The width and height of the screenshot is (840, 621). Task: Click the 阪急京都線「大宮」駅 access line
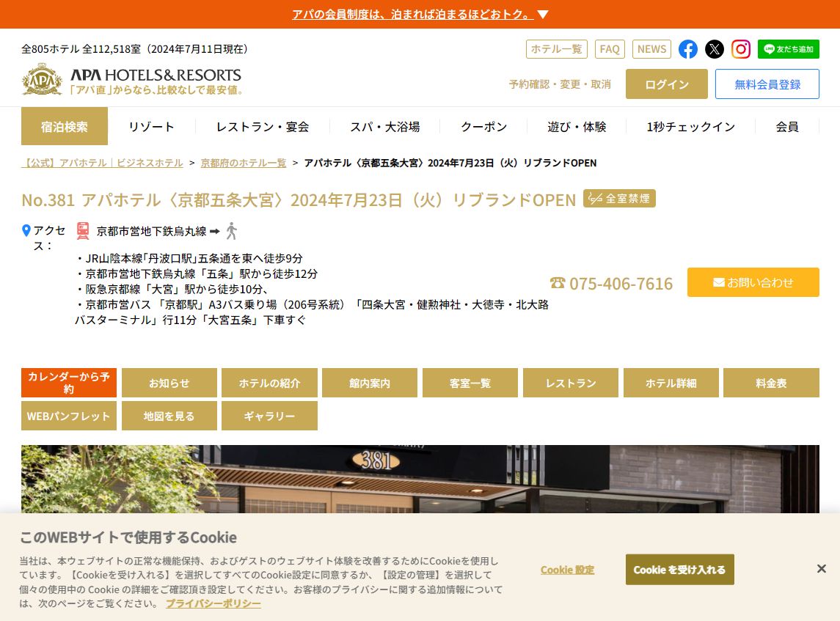point(172,289)
